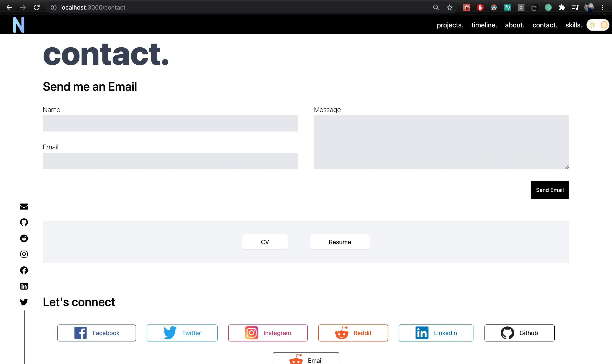The width and height of the screenshot is (612, 364).
Task: Go to skills. in navbar
Action: tap(574, 25)
